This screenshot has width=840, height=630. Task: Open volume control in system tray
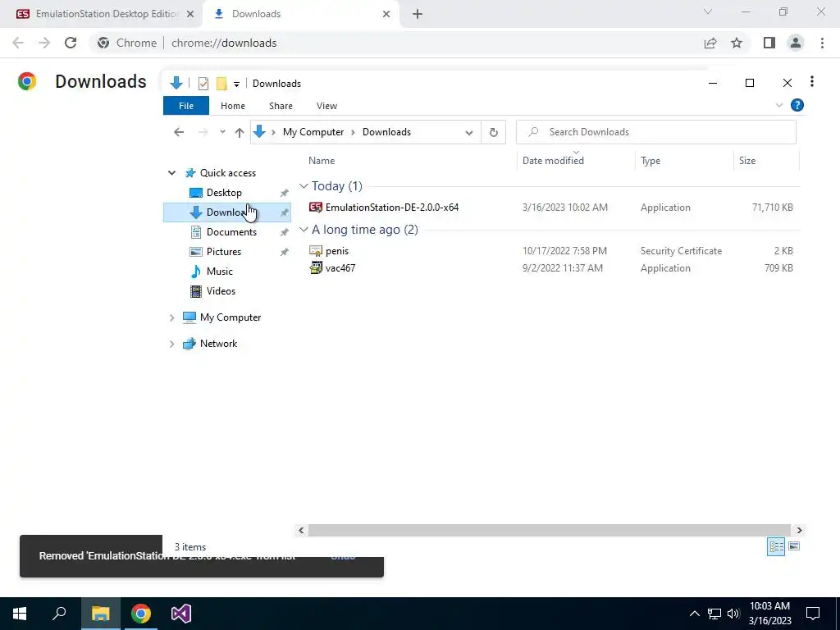pos(733,614)
